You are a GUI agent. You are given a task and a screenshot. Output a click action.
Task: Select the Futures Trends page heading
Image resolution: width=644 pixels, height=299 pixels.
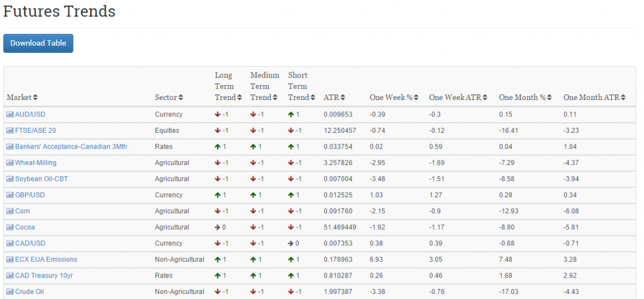tap(59, 11)
